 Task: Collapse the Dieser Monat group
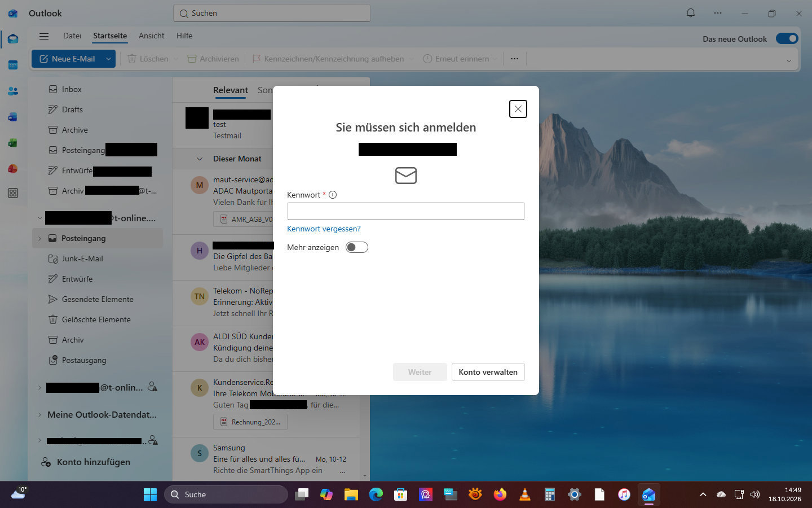click(x=200, y=159)
